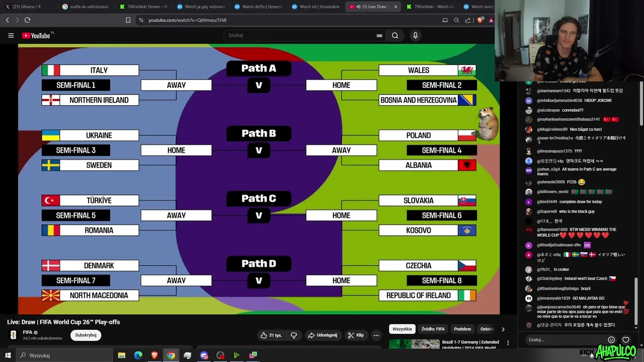The width and height of the screenshot is (644, 362).
Task: Switch to the Główna / X tab
Action: (x=27, y=7)
